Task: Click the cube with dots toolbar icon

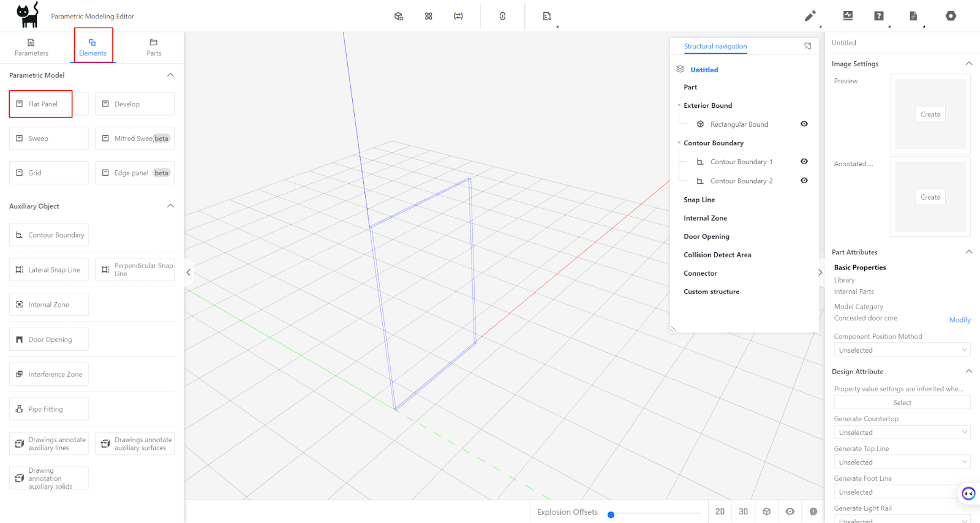Action: coord(399,16)
